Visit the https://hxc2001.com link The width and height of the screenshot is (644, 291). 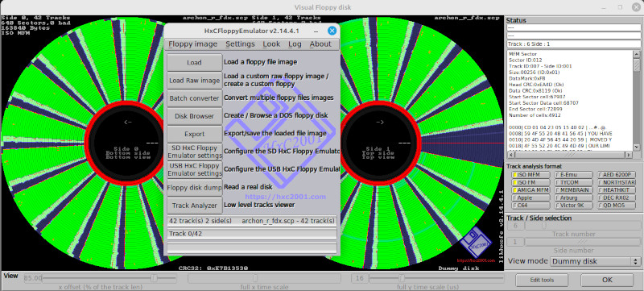(286, 197)
